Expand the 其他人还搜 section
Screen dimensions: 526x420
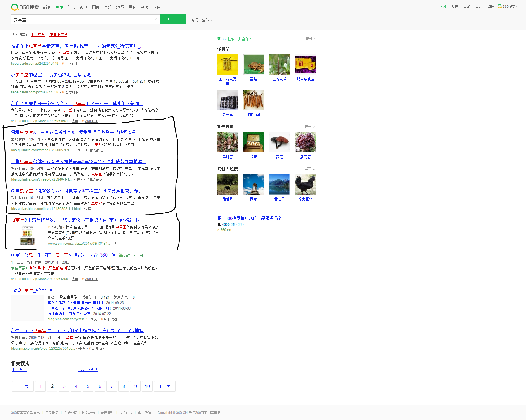click(x=310, y=169)
